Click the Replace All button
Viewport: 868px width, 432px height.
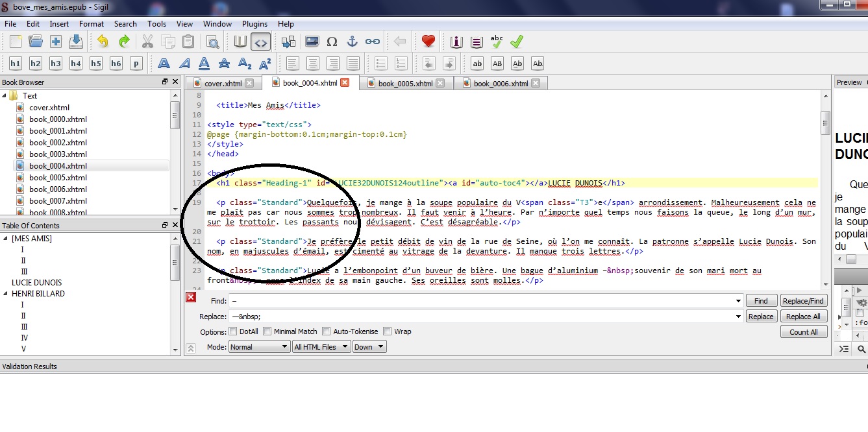(803, 317)
